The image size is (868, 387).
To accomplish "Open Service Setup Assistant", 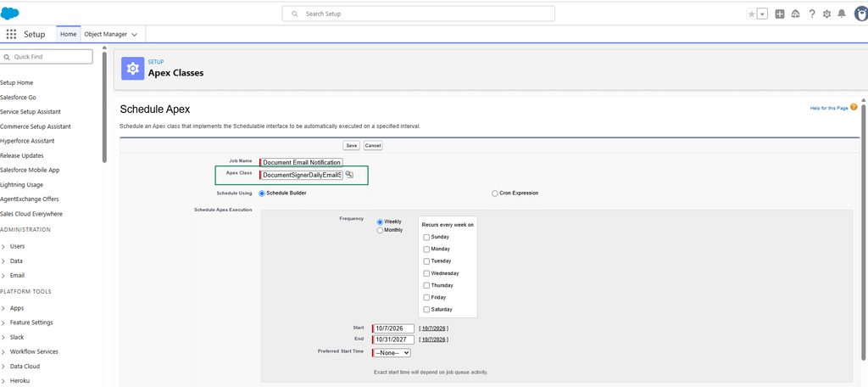I will [31, 111].
